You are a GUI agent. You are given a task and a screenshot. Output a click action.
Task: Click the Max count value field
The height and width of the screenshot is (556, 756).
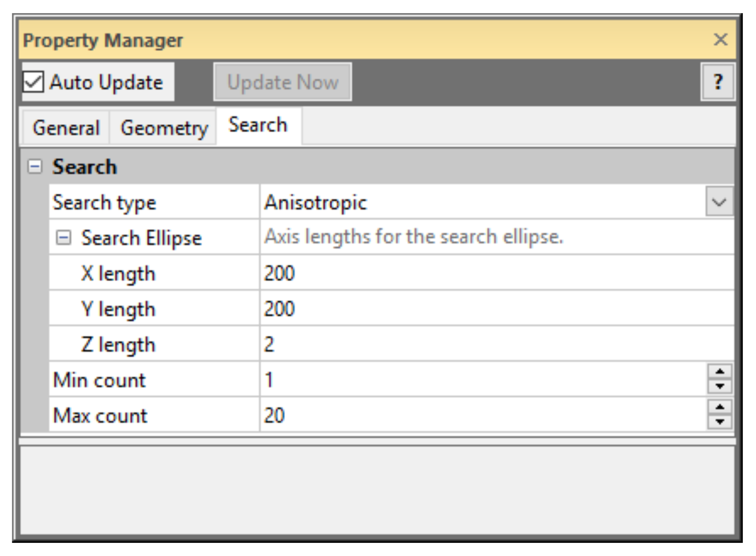[x=451, y=415]
